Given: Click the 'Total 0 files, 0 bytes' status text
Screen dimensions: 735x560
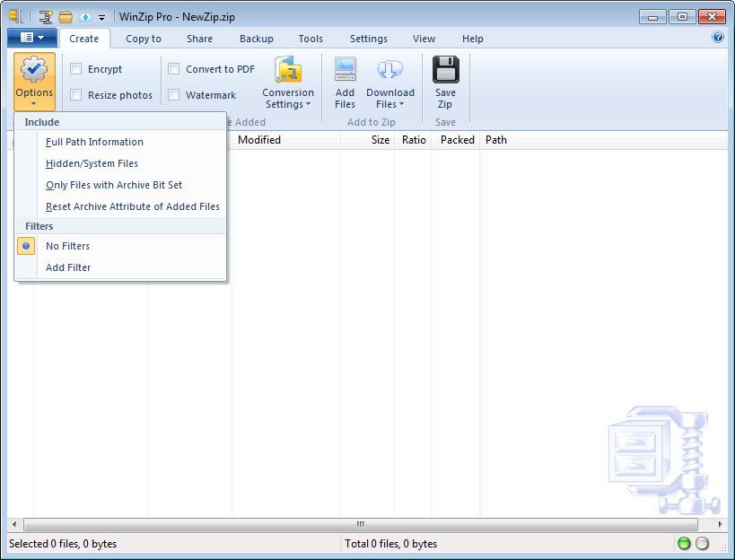Looking at the screenshot, I should 391,544.
